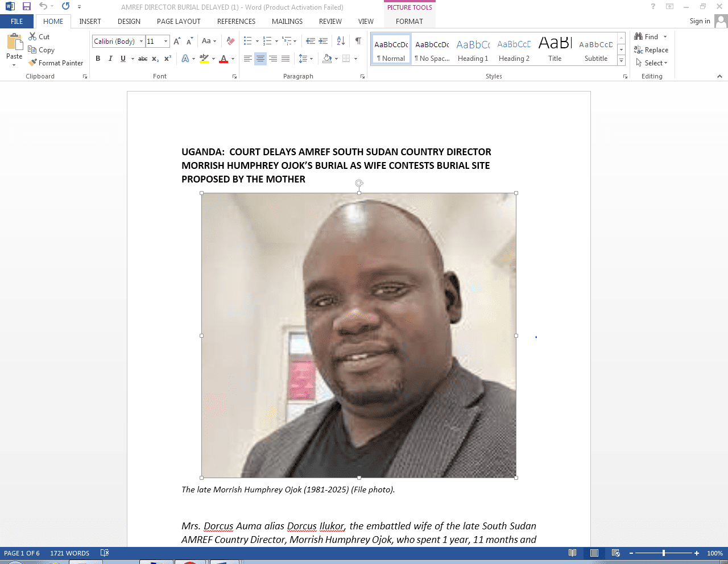Open the font name dropdown
Screen dimensions: 728x564
pyautogui.click(x=142, y=42)
